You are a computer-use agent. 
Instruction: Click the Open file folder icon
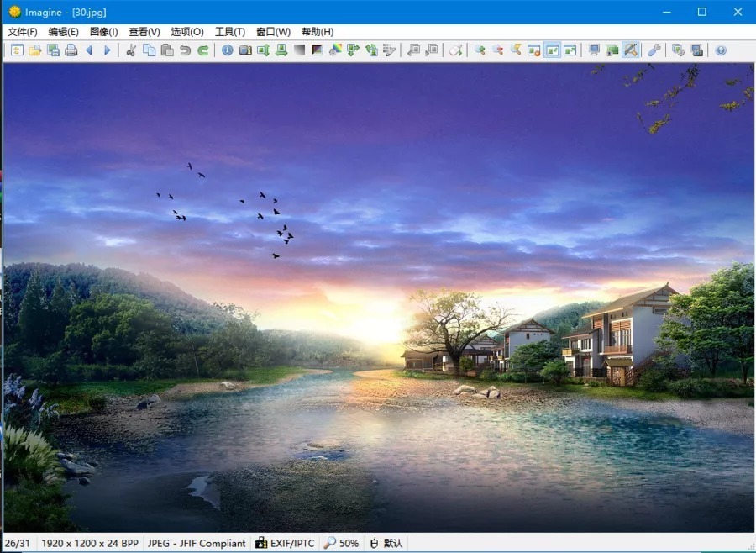coord(35,50)
